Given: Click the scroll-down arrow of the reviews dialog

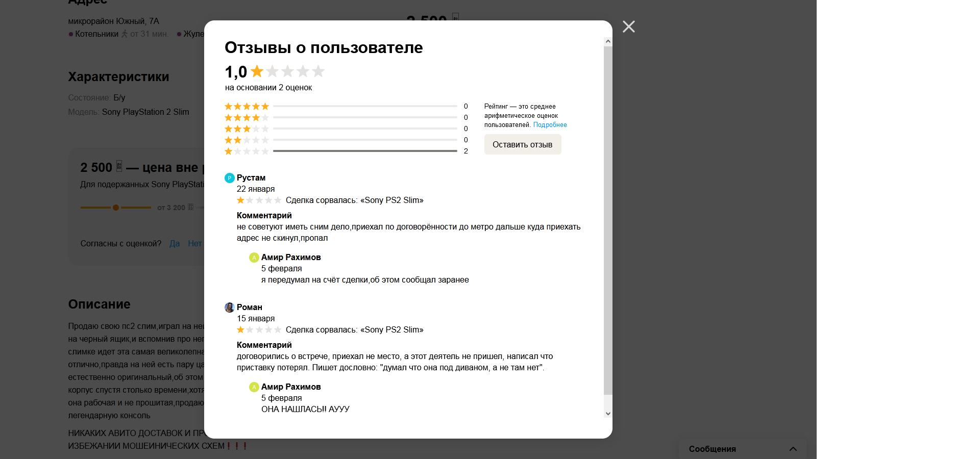Looking at the screenshot, I should [608, 414].
